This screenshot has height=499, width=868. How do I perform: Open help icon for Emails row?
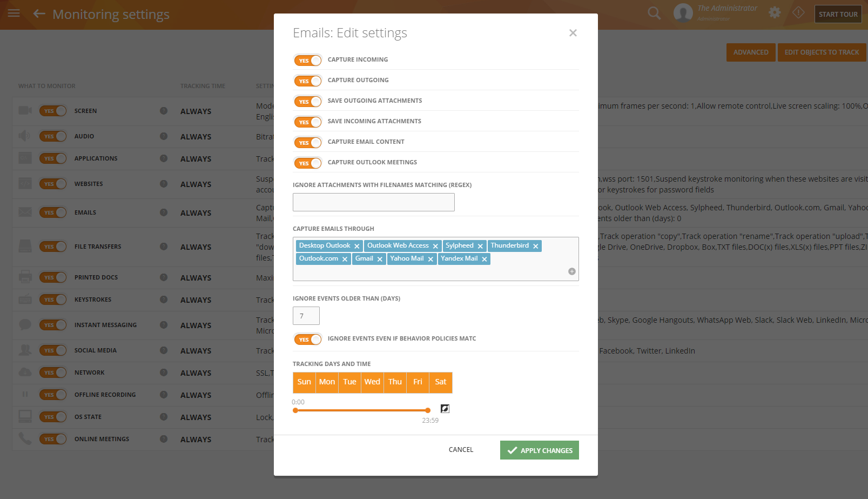(x=164, y=212)
